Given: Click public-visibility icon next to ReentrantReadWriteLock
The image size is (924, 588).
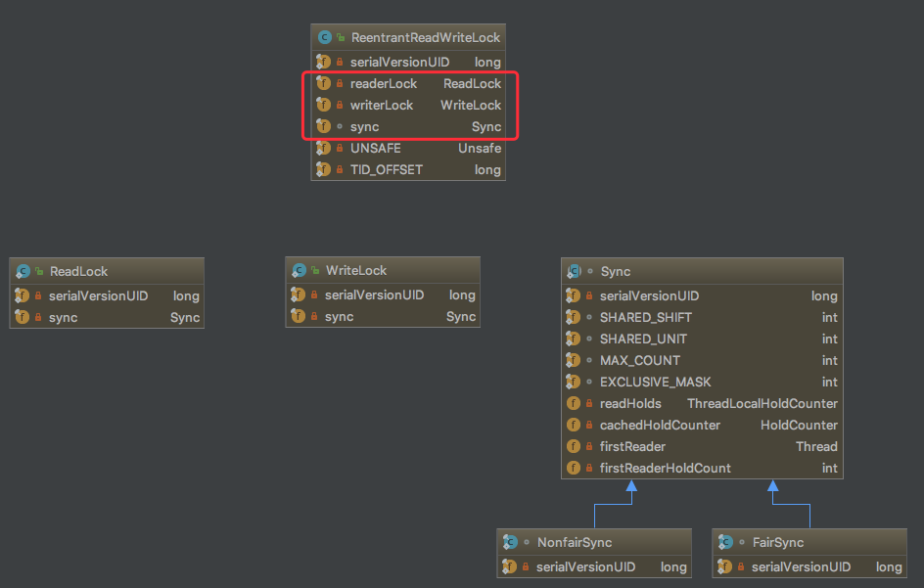Looking at the screenshot, I should pyautogui.click(x=341, y=38).
